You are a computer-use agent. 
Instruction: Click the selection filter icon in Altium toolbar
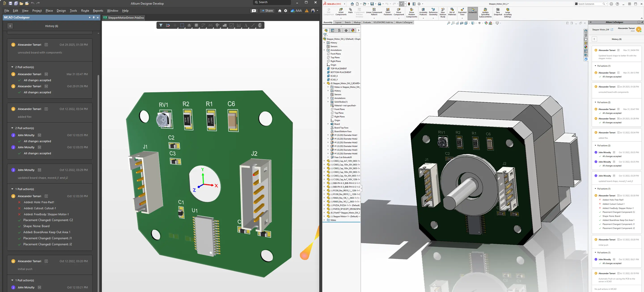[x=161, y=25]
